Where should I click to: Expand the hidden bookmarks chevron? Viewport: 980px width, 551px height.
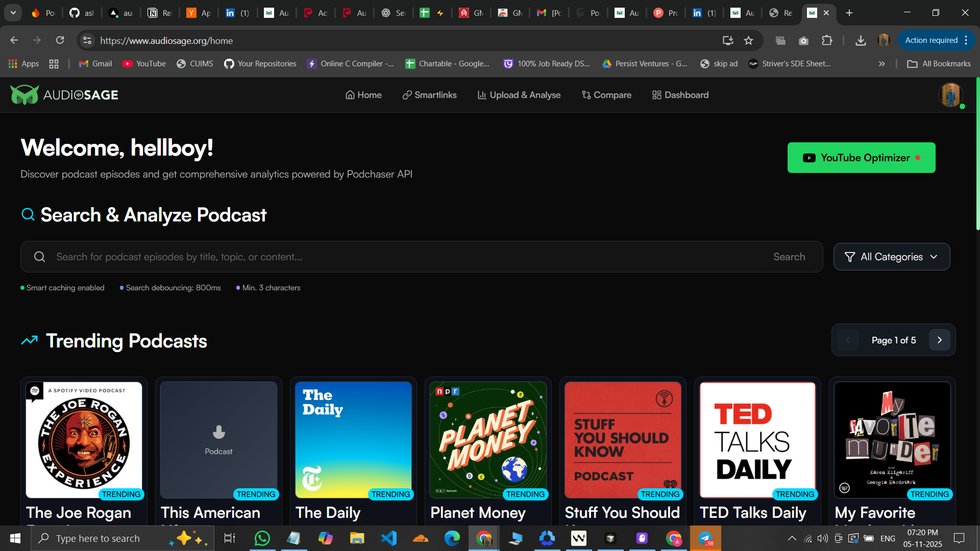[x=881, y=64]
